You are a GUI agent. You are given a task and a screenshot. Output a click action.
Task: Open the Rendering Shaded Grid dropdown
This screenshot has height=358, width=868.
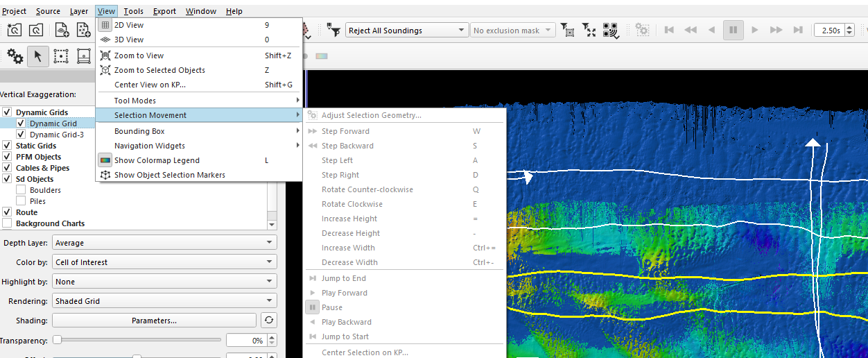click(x=164, y=301)
